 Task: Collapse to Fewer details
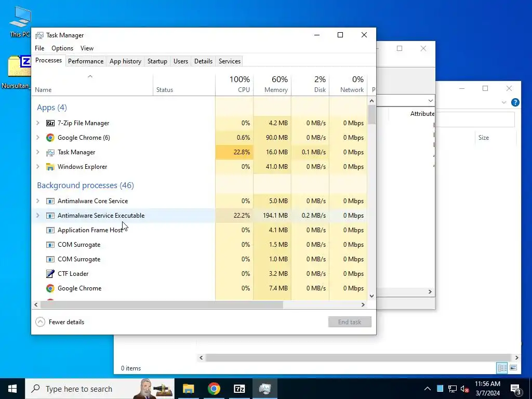point(60,322)
